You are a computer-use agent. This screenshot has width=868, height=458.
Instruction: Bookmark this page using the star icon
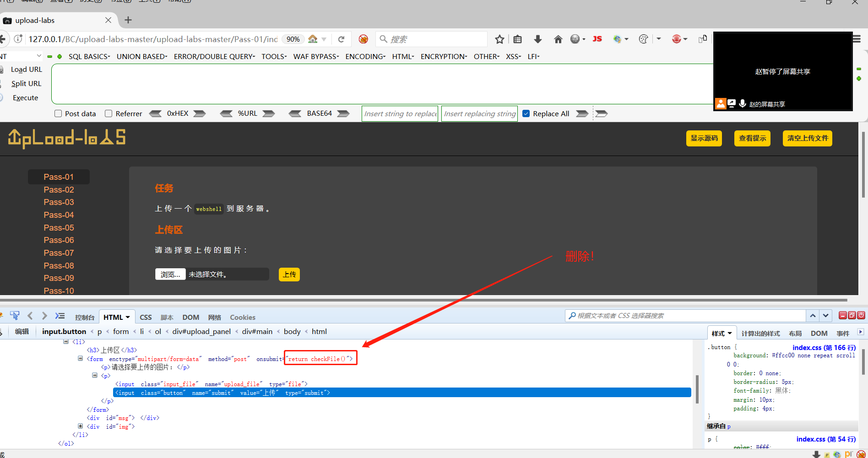pyautogui.click(x=499, y=39)
